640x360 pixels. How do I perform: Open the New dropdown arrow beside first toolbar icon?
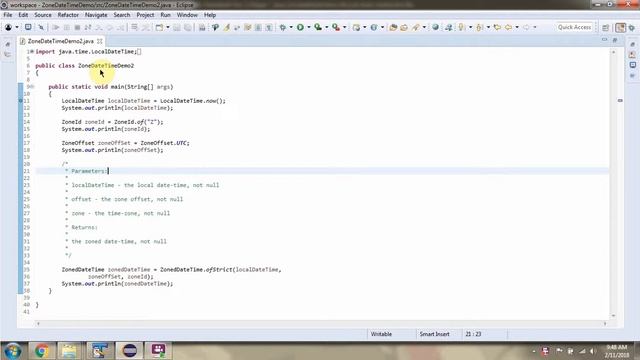tap(17, 27)
